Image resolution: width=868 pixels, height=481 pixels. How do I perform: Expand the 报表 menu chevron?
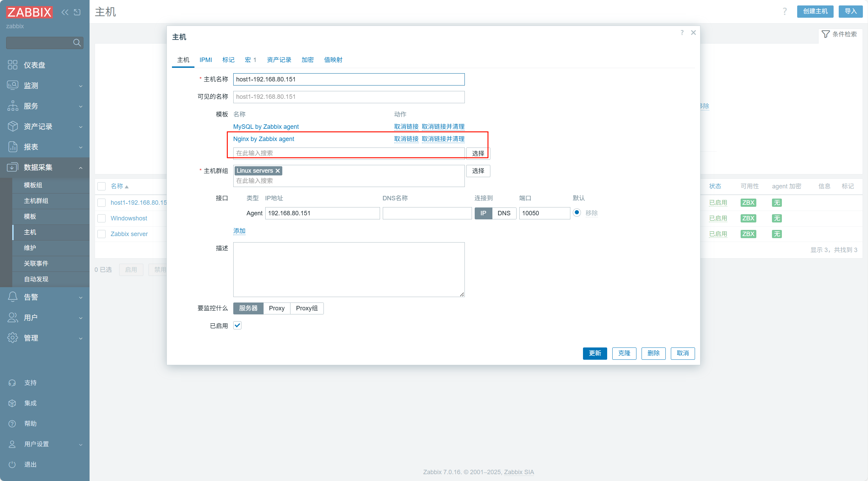pyautogui.click(x=81, y=147)
